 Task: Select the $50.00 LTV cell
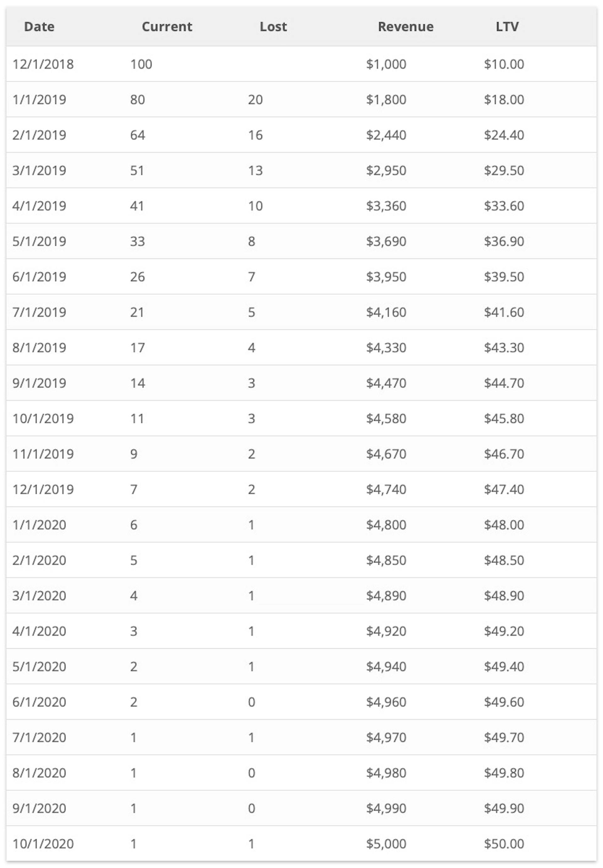click(504, 844)
